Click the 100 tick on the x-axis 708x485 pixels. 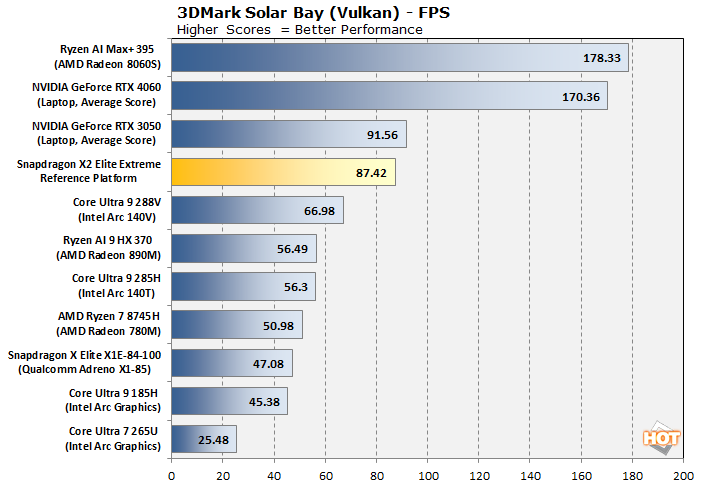[428, 476]
